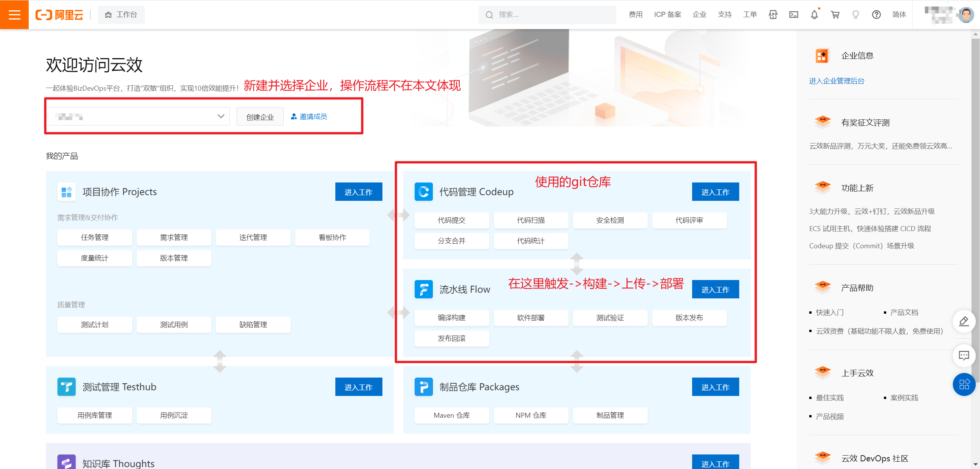The width and height of the screenshot is (980, 469).
Task: Open the 简体 language switcher
Action: [899, 15]
